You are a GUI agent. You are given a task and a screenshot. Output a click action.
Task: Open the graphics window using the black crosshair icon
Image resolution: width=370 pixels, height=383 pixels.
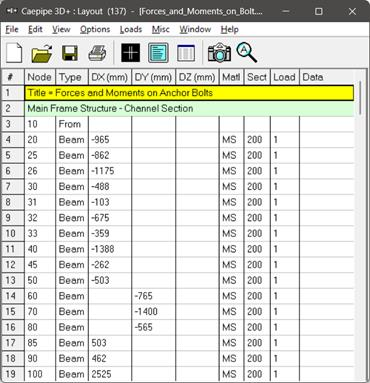click(130, 53)
